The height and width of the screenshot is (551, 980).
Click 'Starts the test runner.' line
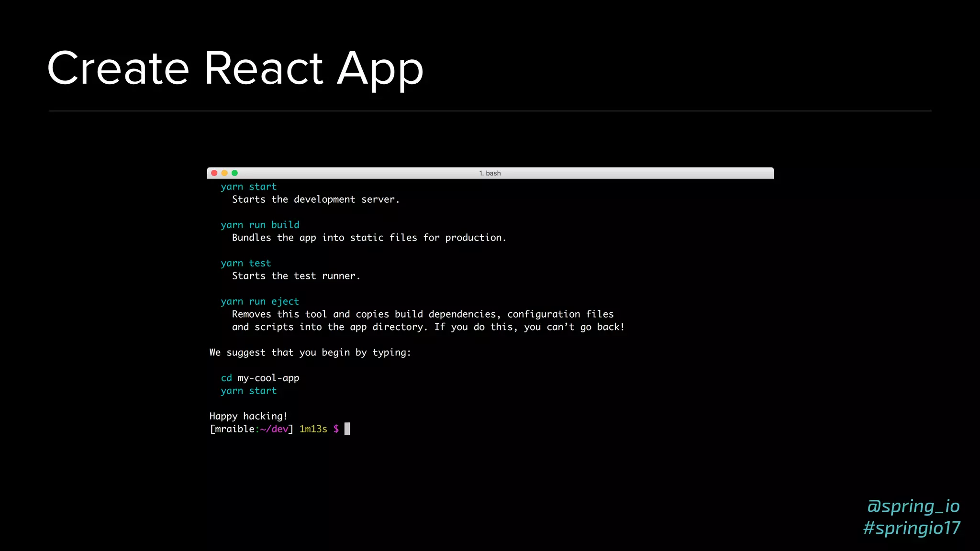coord(296,276)
